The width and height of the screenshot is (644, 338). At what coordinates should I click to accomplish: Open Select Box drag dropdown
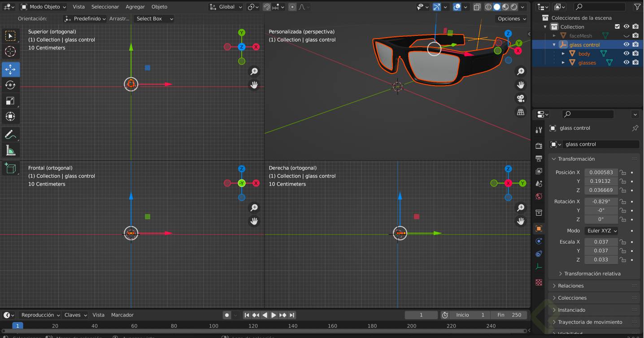click(153, 19)
